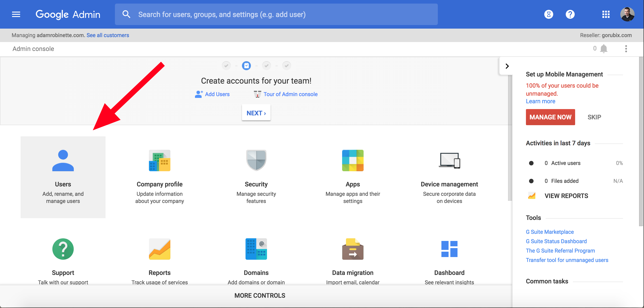Click the Device management title text
Image resolution: width=644 pixels, height=308 pixels.
[449, 184]
